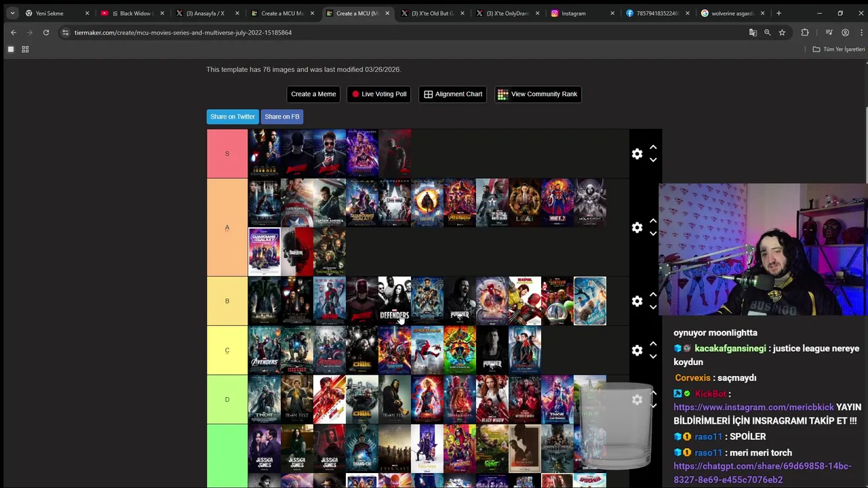This screenshot has width=868, height=488.
Task: Move the A tier row up with arrow
Action: 653,221
